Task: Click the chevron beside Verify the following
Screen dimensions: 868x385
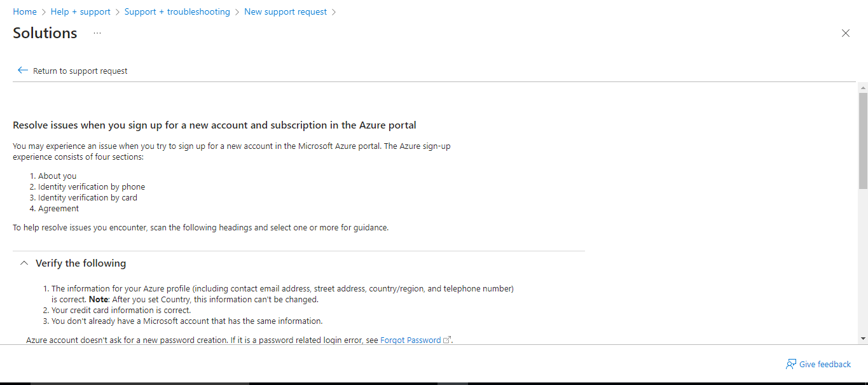Action: tap(24, 262)
